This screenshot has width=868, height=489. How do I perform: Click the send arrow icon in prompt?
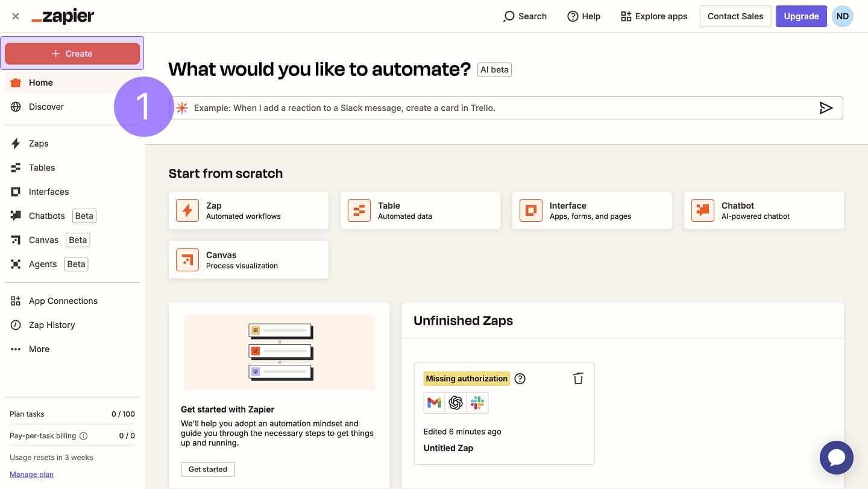coord(826,108)
